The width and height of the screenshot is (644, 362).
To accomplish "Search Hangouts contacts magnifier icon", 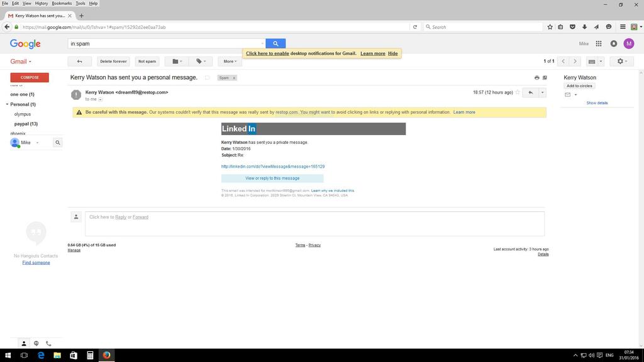I will tap(57, 143).
